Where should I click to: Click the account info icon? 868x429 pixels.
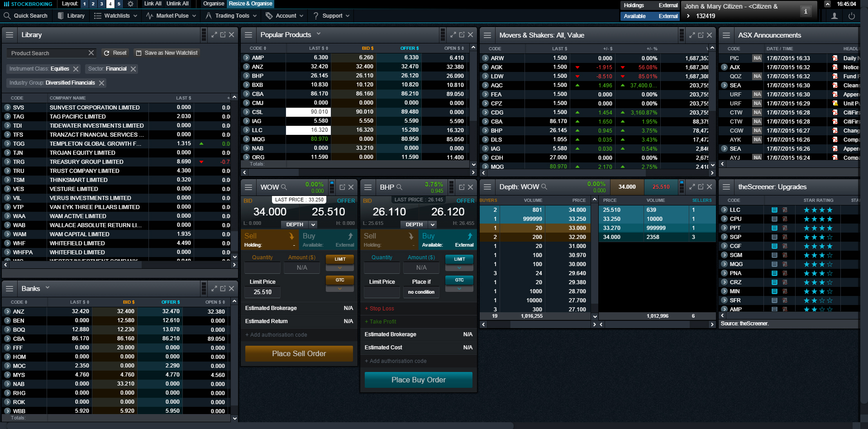805,11
